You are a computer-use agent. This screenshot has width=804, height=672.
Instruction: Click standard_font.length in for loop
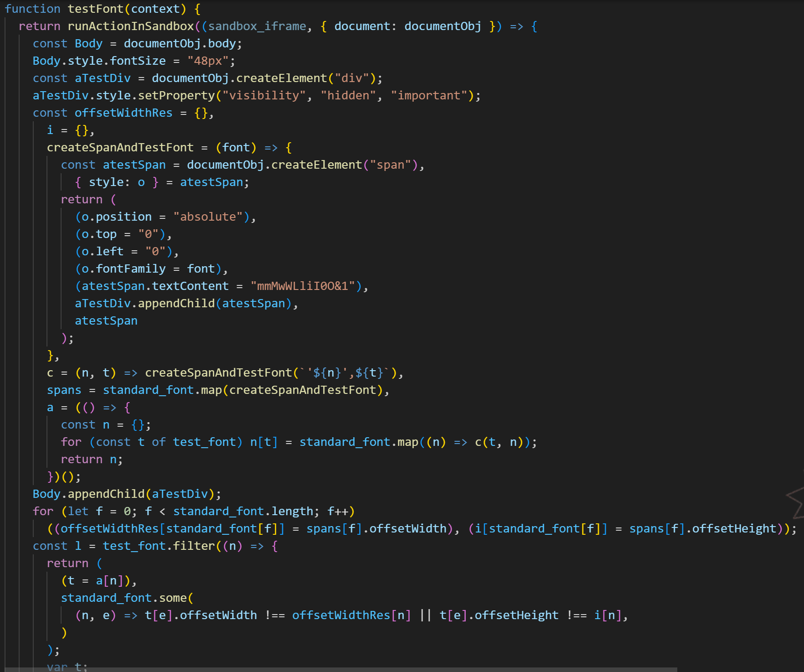[x=243, y=511]
